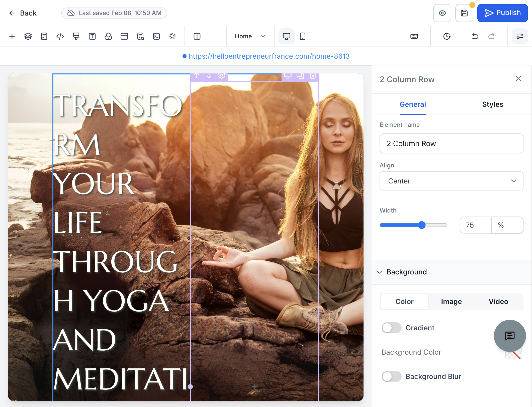Select the General tab
532x407 pixels.
(413, 104)
